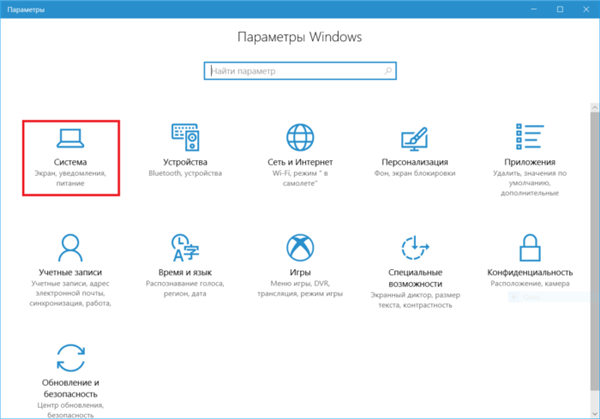Open the Система laptop icon

point(70,138)
